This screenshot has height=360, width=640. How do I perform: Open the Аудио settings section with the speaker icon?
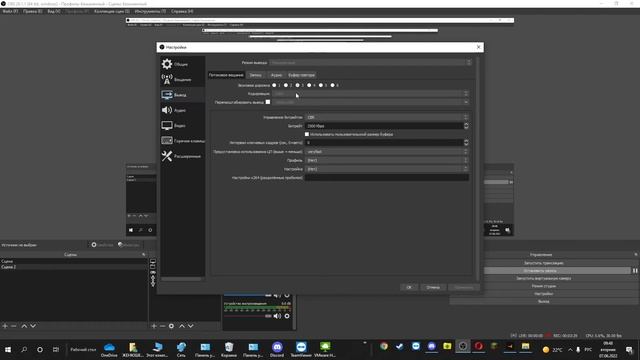[x=182, y=110]
